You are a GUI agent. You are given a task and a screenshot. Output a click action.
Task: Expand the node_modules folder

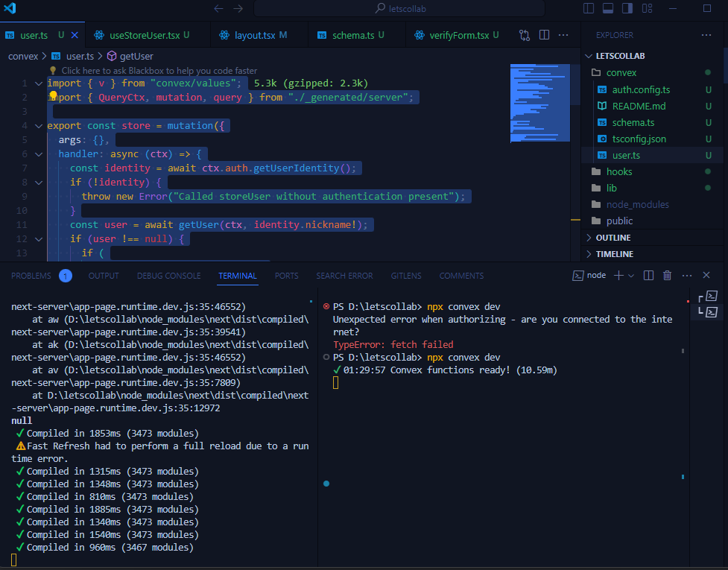pos(652,205)
